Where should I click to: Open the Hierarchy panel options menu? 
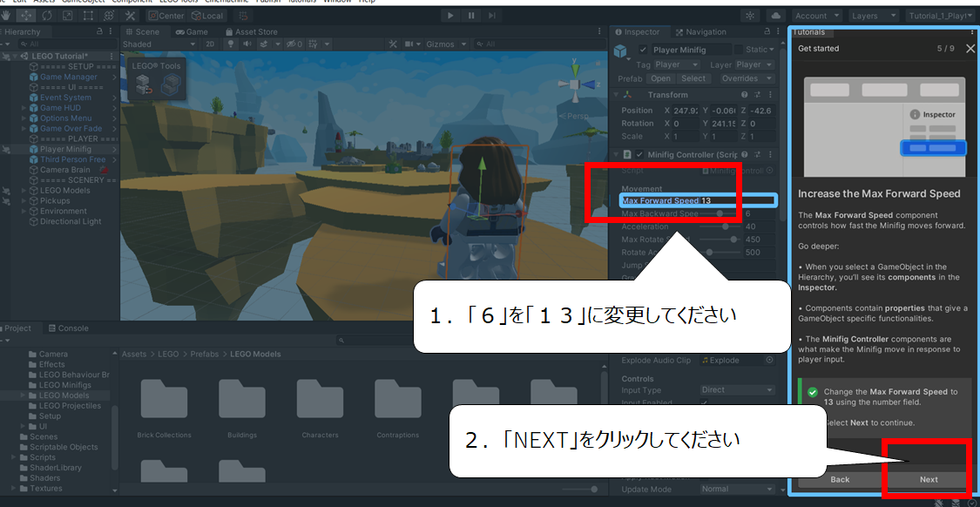pos(112,31)
